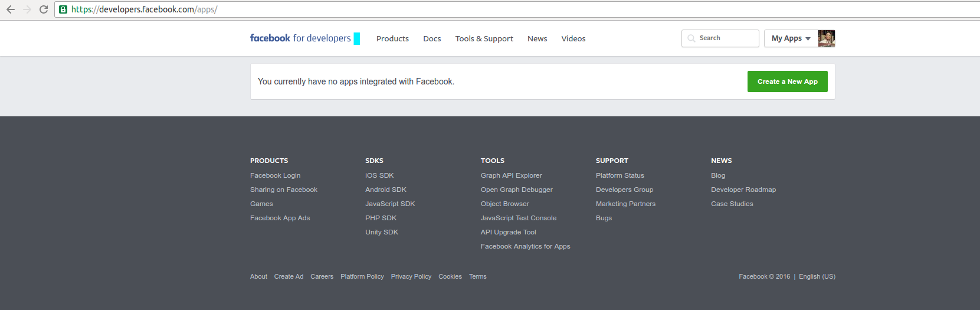Click the Careers footer link
The width and height of the screenshot is (980, 310).
(322, 276)
